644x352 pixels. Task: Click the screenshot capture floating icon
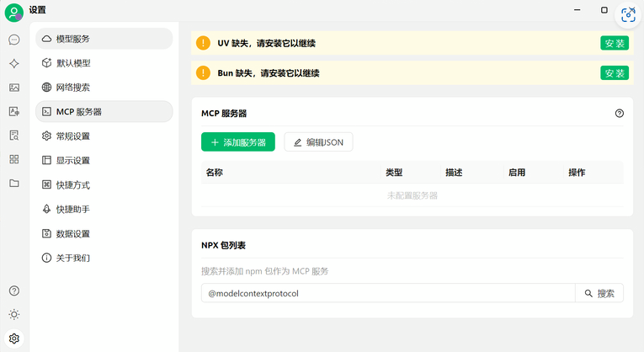click(628, 15)
